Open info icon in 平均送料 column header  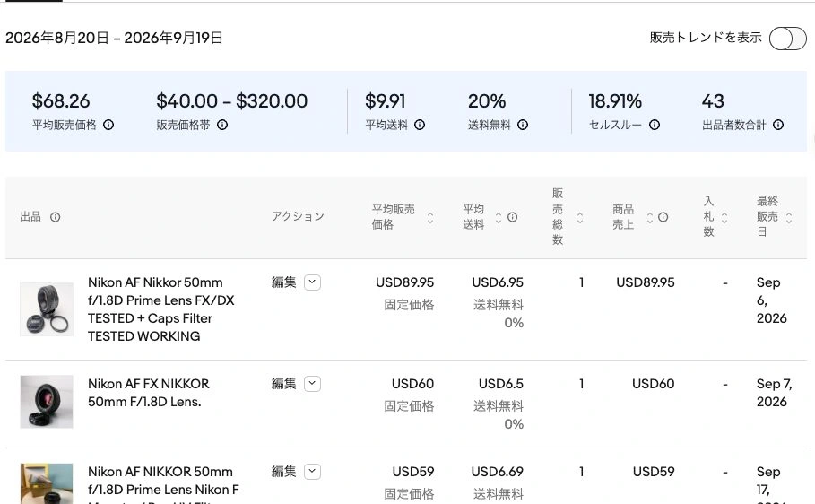(513, 217)
